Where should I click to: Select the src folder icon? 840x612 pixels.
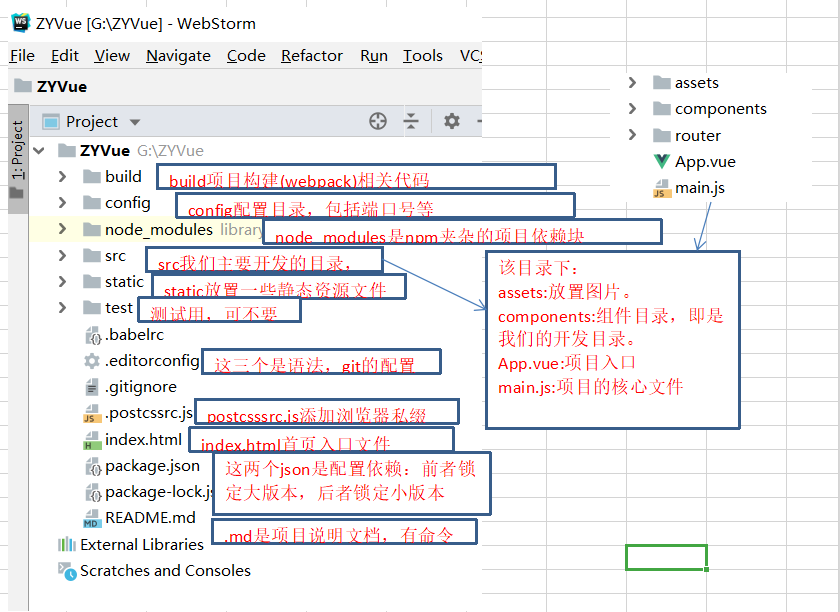point(92,256)
